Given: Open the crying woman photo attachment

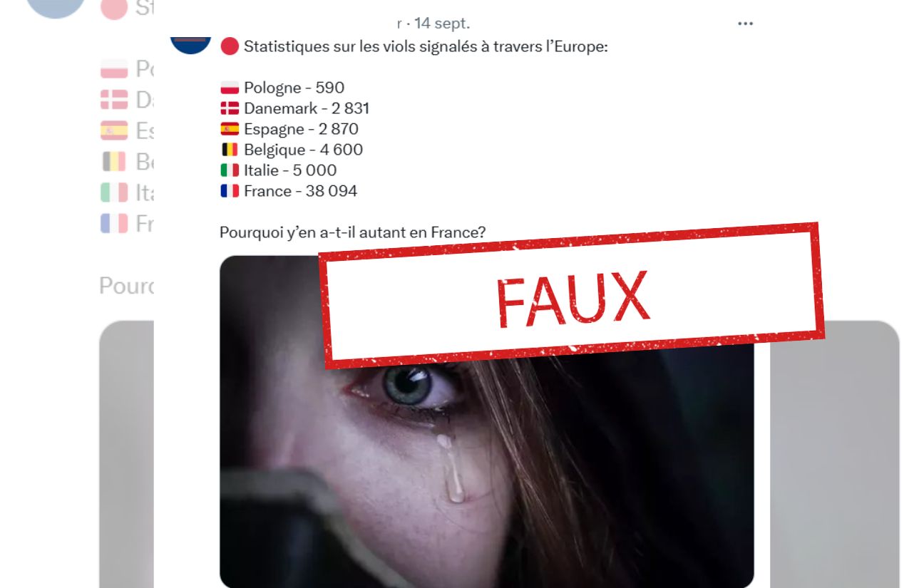Looking at the screenshot, I should coord(486,456).
